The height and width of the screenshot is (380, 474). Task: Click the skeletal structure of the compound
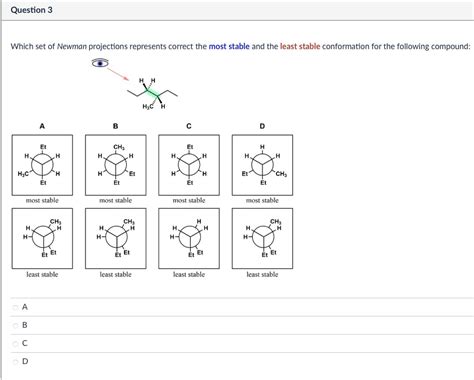click(x=152, y=94)
